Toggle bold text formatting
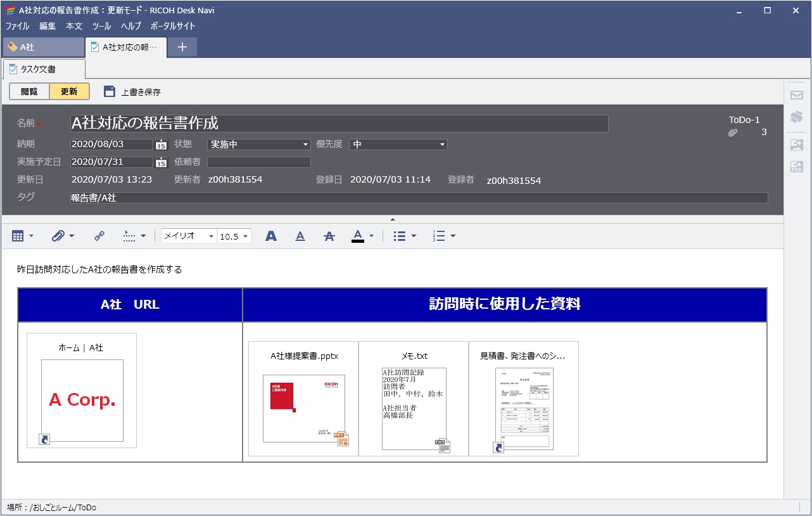This screenshot has height=516, width=812. coord(271,236)
